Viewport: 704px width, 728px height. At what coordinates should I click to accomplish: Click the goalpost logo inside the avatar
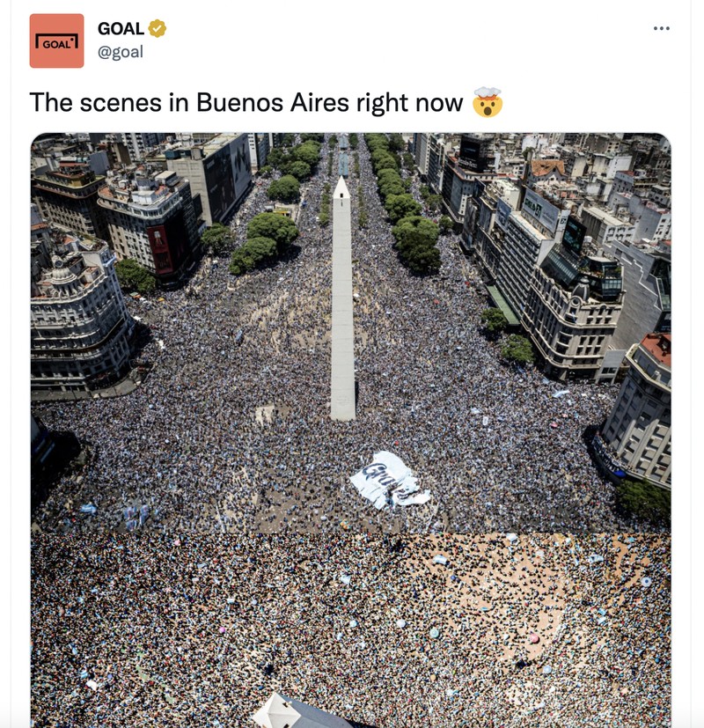56,41
